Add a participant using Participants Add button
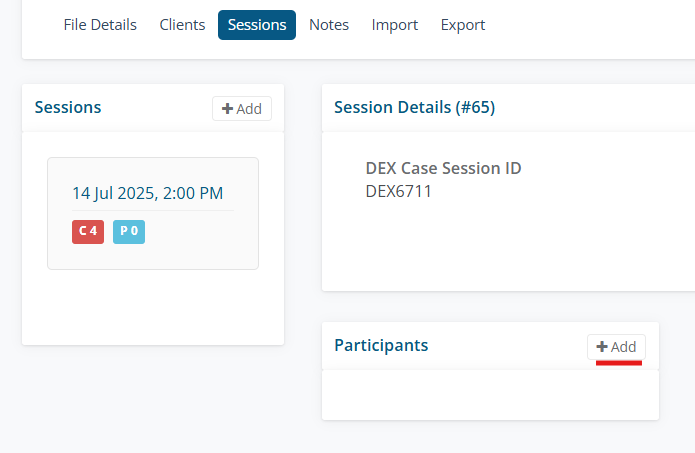 616,346
